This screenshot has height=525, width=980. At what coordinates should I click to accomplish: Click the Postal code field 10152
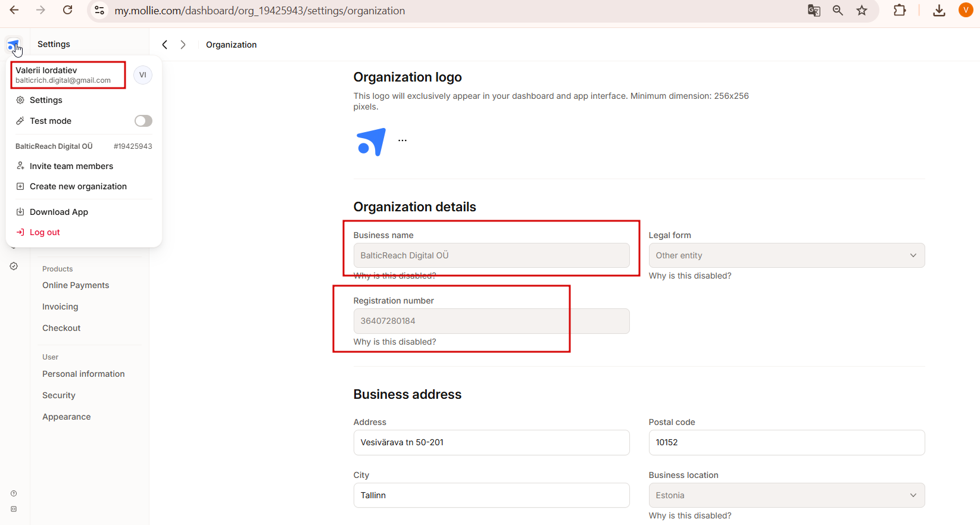pyautogui.click(x=787, y=442)
